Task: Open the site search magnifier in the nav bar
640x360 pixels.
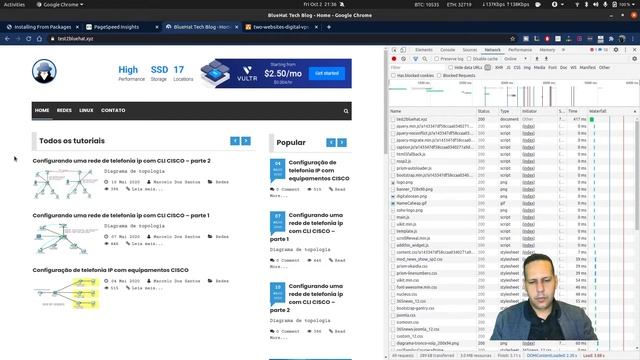Action: click(x=346, y=111)
